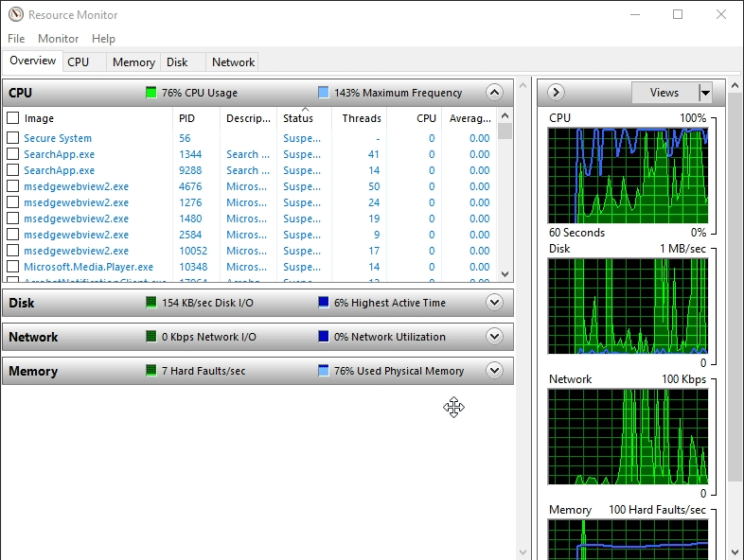The image size is (744, 560).
Task: Expand the Memory section chevron
Action: tap(494, 370)
